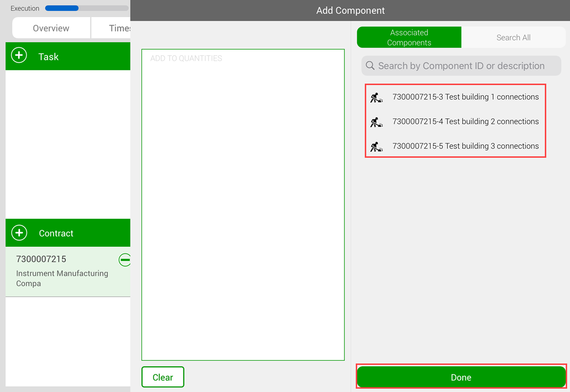Open the partially hidden Times tab
This screenshot has width=570, height=392.
click(x=111, y=28)
